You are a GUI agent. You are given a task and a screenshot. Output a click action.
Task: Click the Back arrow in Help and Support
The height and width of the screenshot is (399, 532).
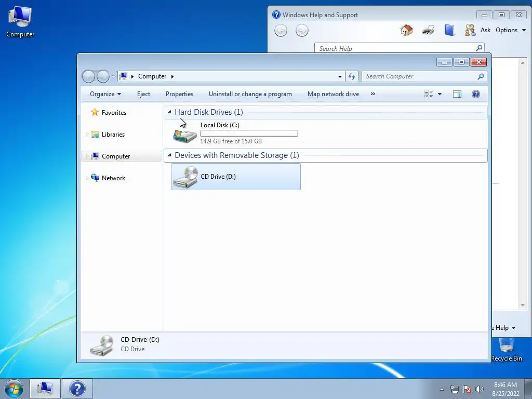click(x=281, y=31)
